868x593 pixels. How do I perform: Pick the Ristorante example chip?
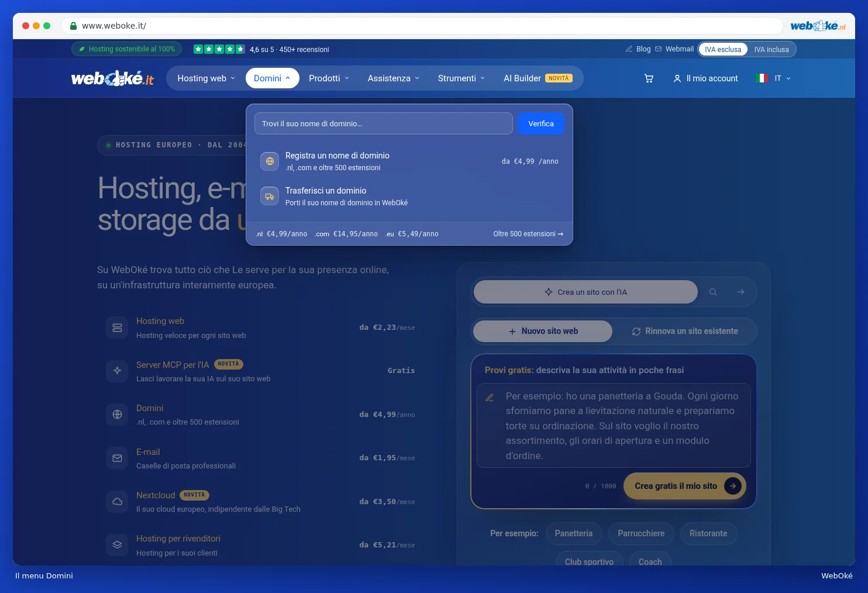[708, 533]
